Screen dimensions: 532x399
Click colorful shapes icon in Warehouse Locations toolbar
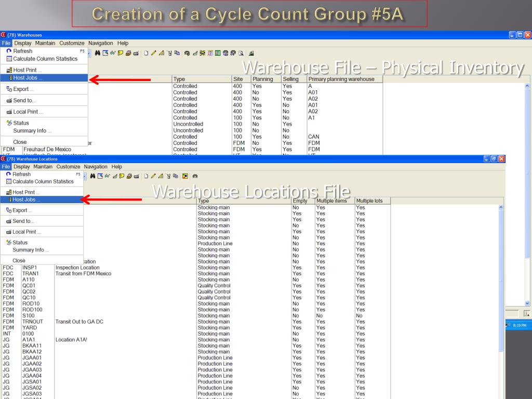coord(185,176)
